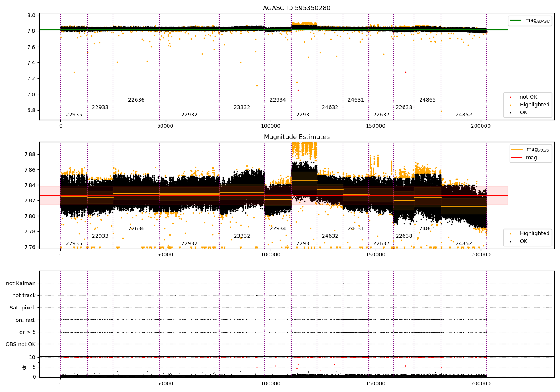Click obsid 22931 label in AGASC ID plot
This screenshot has width=560, height=392.
[x=304, y=115]
